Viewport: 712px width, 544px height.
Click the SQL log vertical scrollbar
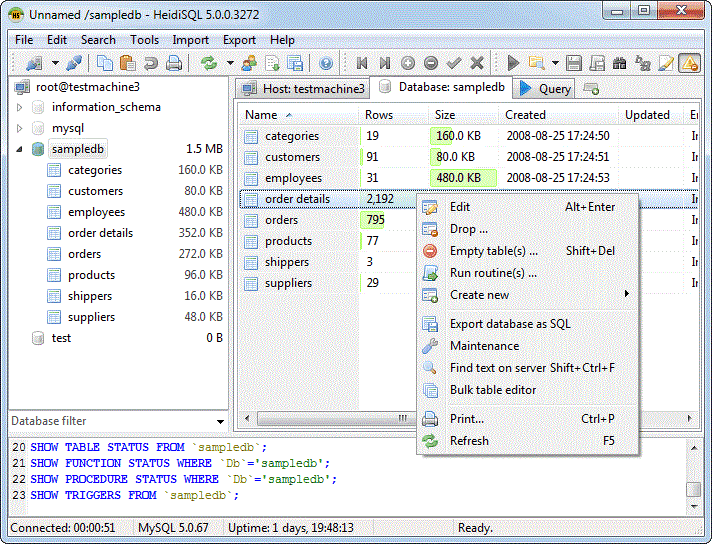click(693, 470)
